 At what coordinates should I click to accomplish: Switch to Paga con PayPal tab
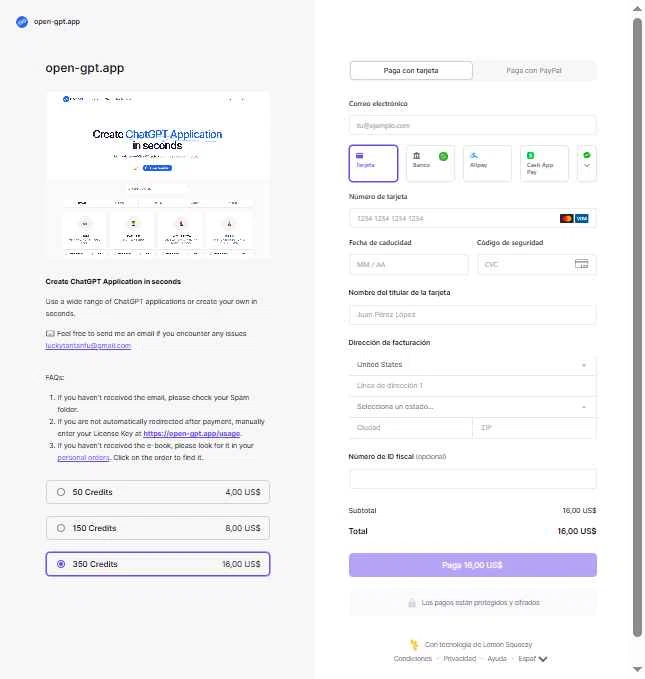tap(534, 70)
